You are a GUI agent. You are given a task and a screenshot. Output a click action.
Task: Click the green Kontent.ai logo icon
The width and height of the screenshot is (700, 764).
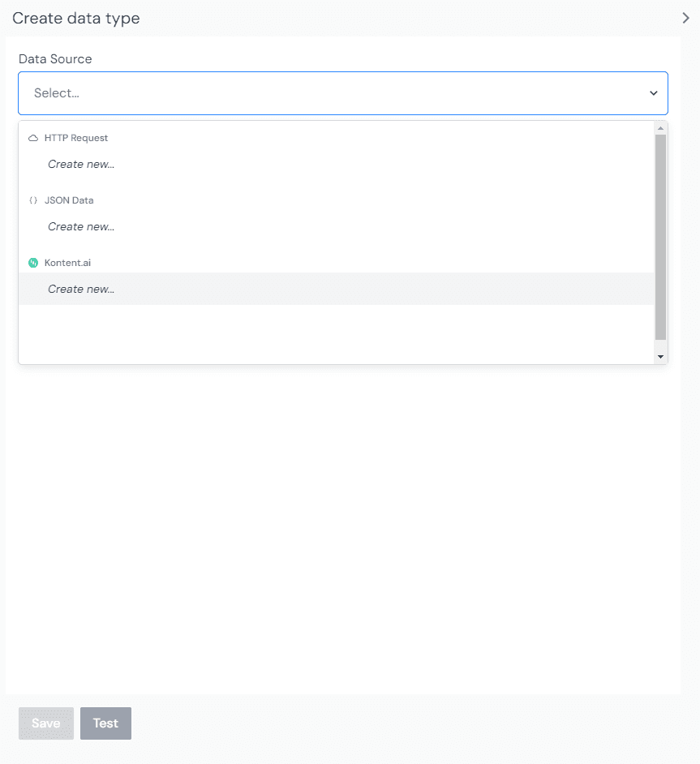(x=33, y=262)
